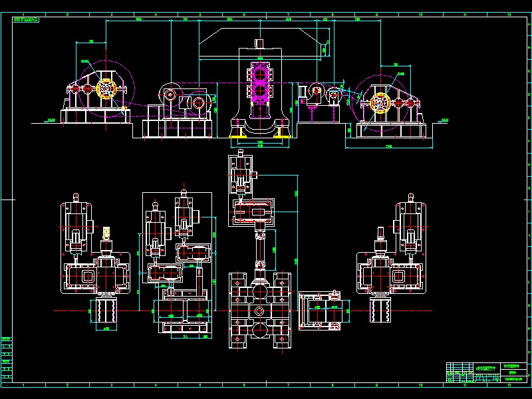Click the title block in bottom-right corner
Image resolution: width=532 pixels, height=399 pixels.
487,372
